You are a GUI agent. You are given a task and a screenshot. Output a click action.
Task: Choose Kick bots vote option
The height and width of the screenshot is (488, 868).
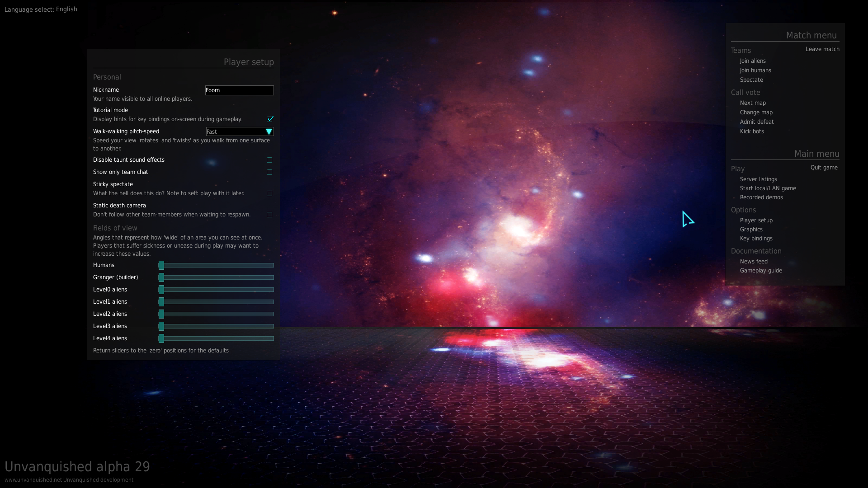click(x=752, y=131)
